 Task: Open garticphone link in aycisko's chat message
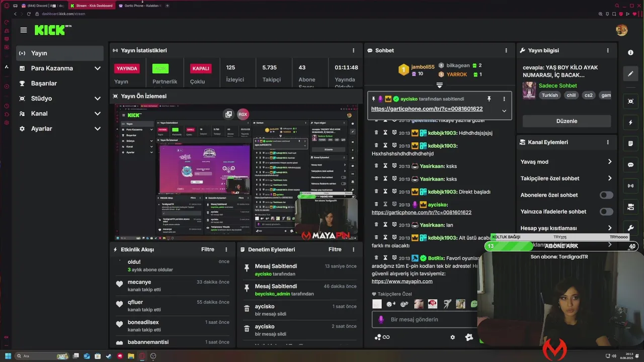click(x=422, y=213)
